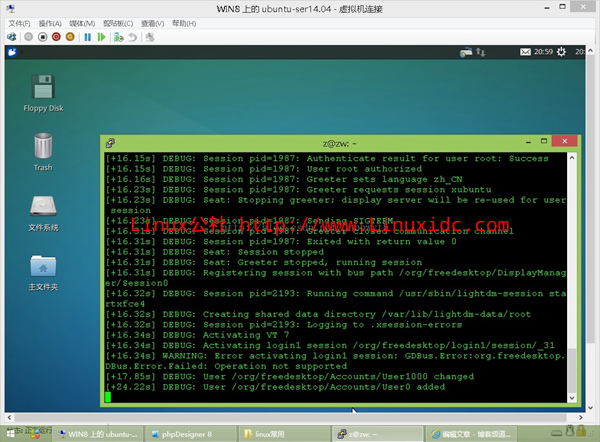Select the 主文件夹 home folder icon
This screenshot has height=442, width=600.
click(x=43, y=273)
